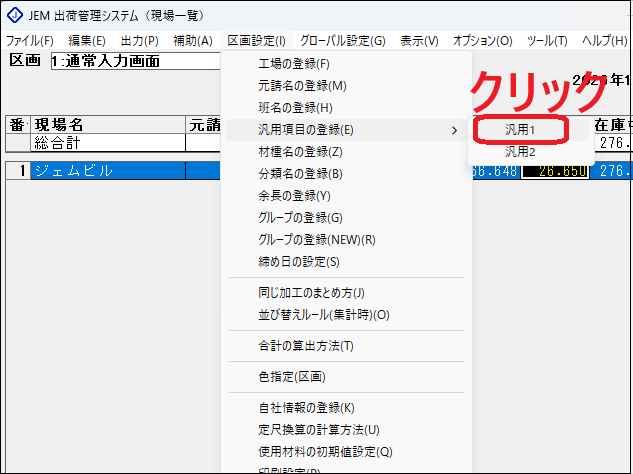Choose 締め日の設定(S) menu entry
Viewport: 633px width, 474px height.
[x=299, y=262]
